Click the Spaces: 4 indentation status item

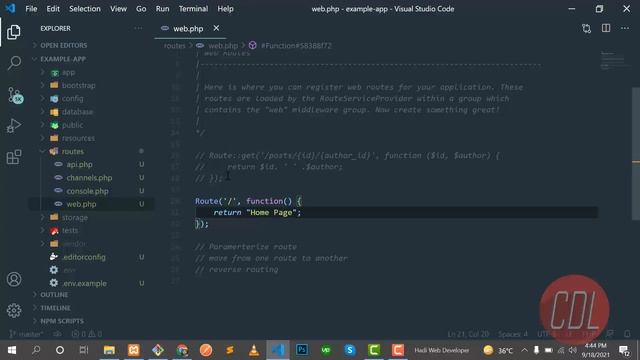pos(513,334)
